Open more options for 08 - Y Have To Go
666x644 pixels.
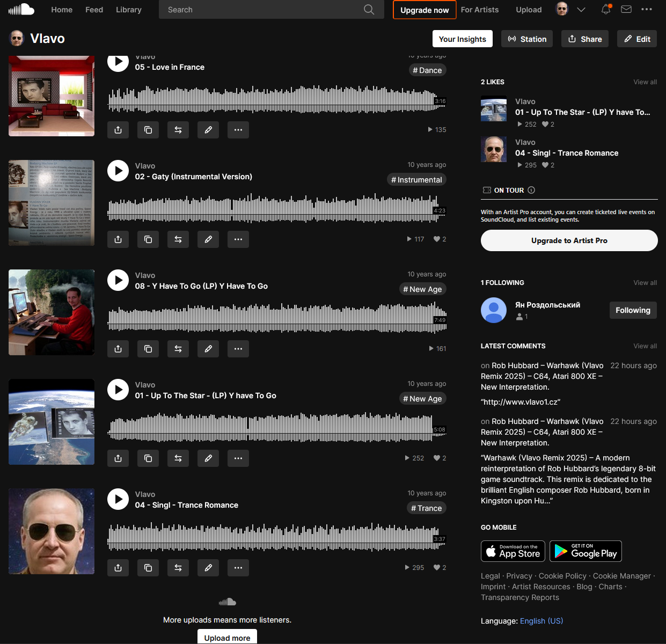click(238, 349)
